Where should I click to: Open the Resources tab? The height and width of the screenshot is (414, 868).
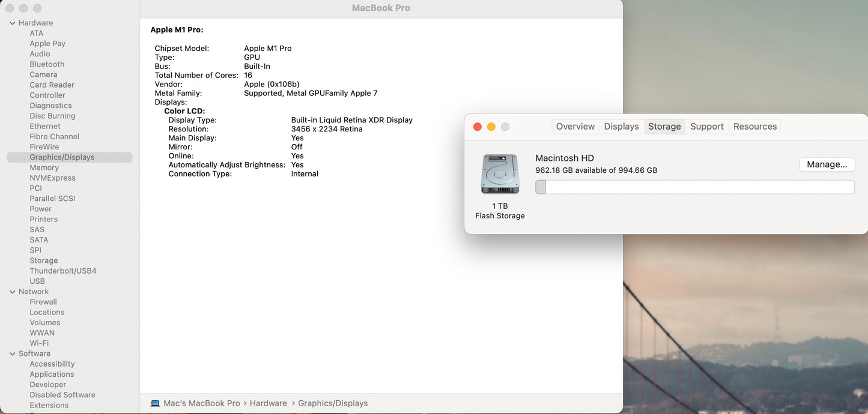(x=755, y=127)
